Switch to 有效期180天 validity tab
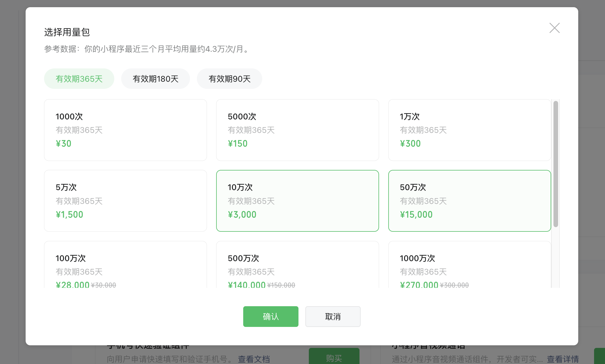This screenshot has height=364, width=605. [x=155, y=79]
